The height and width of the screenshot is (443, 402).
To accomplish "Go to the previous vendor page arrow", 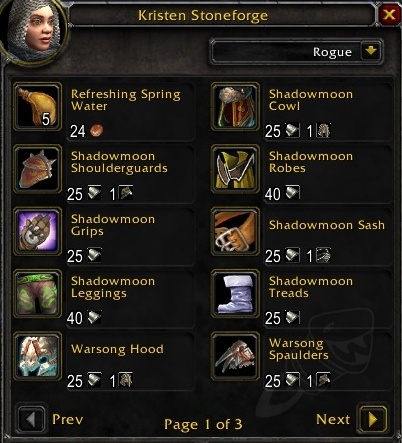I will click(x=31, y=419).
